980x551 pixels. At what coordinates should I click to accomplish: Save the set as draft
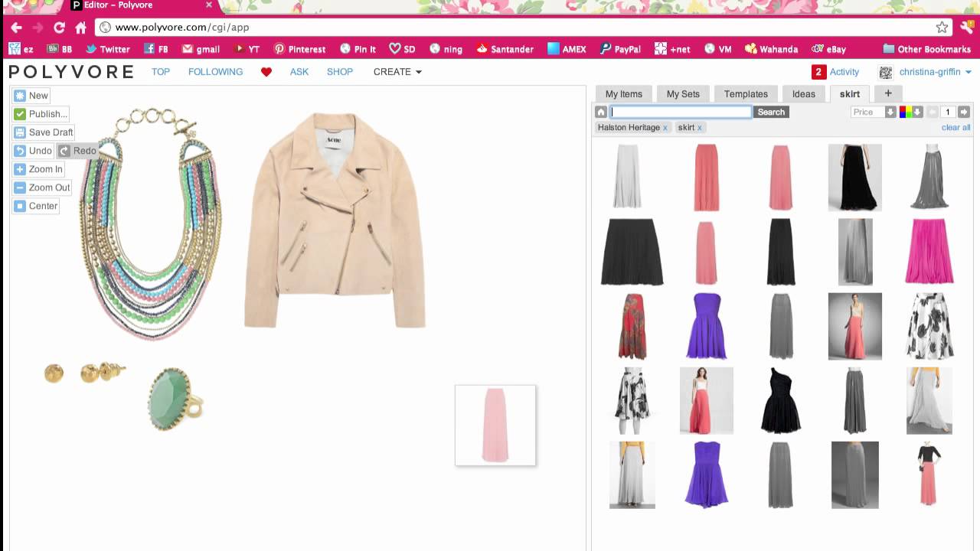pyautogui.click(x=44, y=132)
